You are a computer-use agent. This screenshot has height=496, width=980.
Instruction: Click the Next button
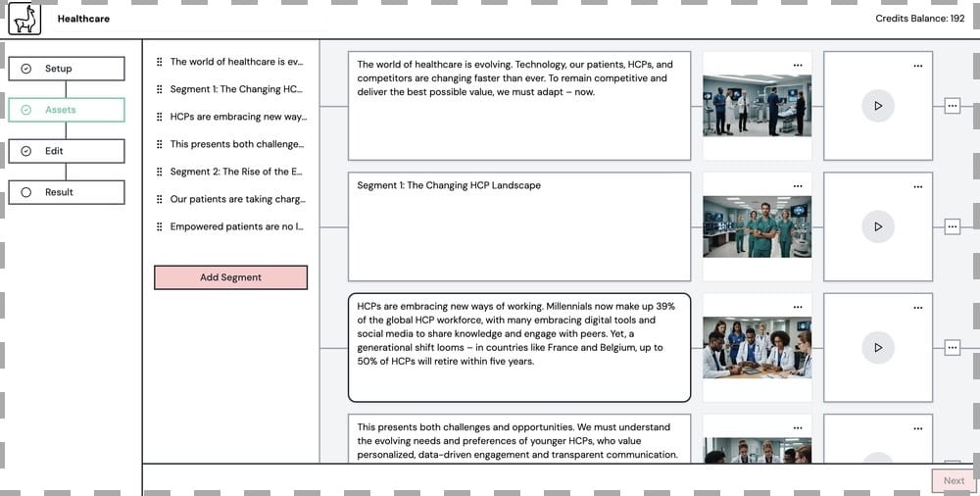pyautogui.click(x=954, y=480)
